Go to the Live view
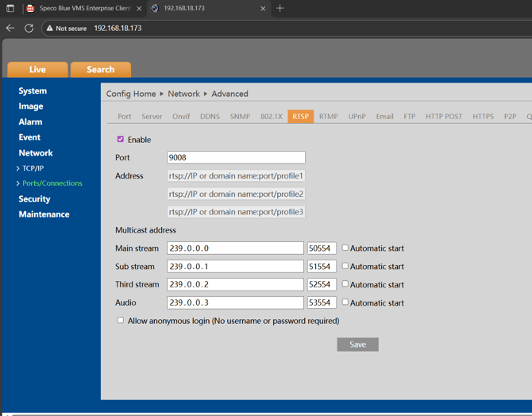 (37, 70)
